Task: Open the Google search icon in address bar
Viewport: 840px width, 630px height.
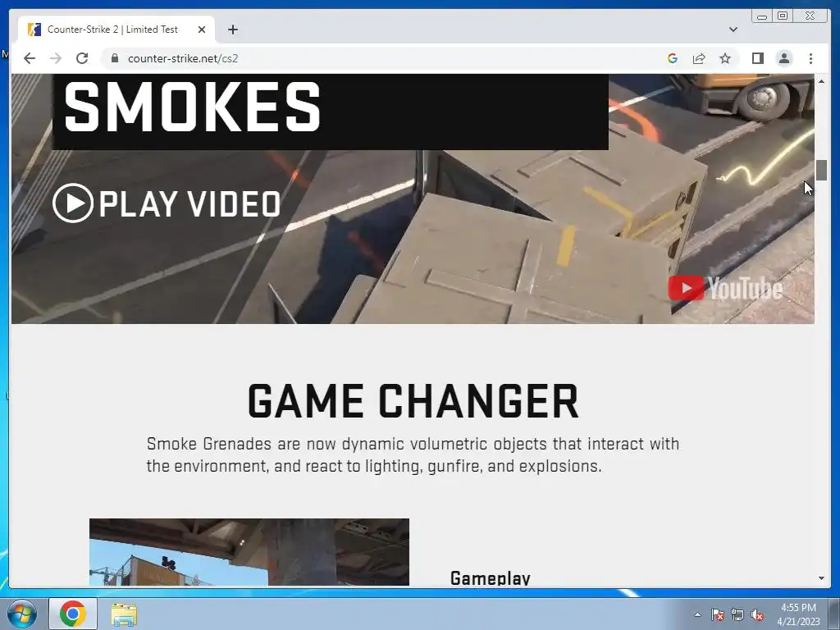Action: coord(673,58)
